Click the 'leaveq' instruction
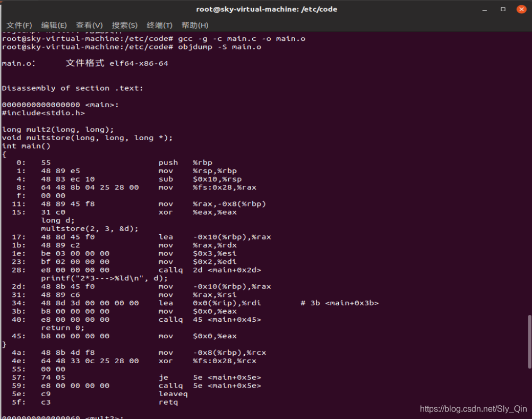This screenshot has width=532, height=419. (173, 394)
